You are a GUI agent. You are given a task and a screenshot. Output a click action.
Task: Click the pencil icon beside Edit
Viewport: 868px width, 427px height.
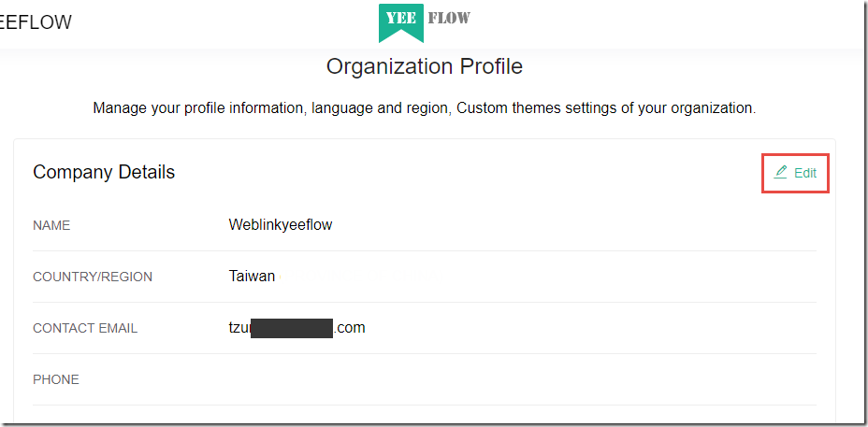[780, 172]
